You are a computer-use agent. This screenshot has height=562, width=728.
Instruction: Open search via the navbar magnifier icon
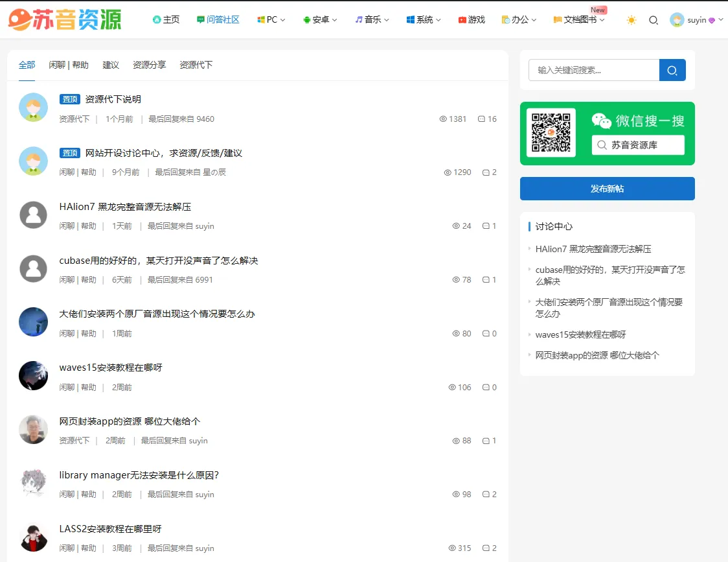[x=654, y=20]
